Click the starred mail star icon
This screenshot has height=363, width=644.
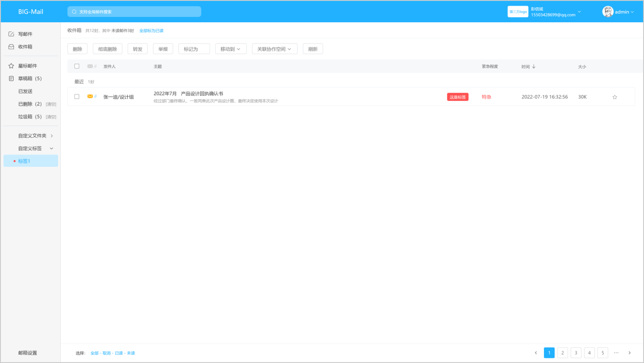tap(11, 66)
